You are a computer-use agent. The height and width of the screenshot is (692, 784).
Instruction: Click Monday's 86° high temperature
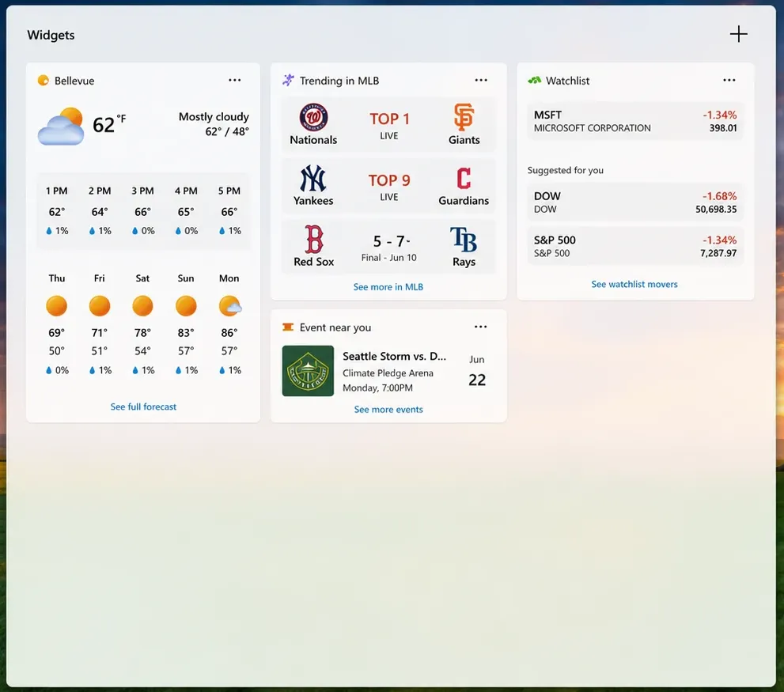229,332
